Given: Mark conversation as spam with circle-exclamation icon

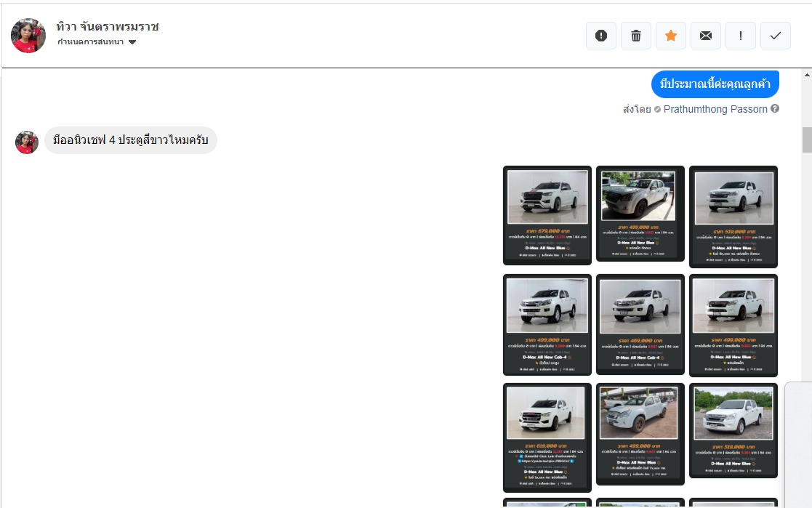Looking at the screenshot, I should pyautogui.click(x=600, y=36).
